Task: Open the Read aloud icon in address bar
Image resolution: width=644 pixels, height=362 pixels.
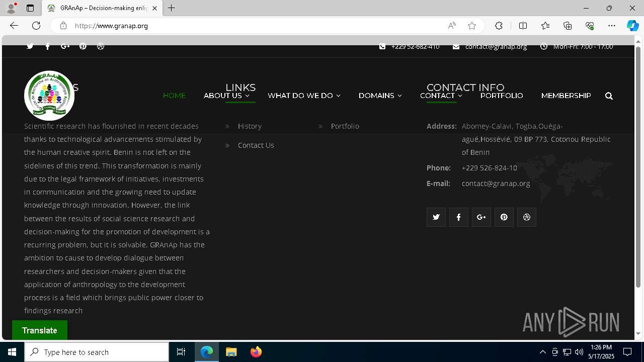Action: (x=452, y=26)
